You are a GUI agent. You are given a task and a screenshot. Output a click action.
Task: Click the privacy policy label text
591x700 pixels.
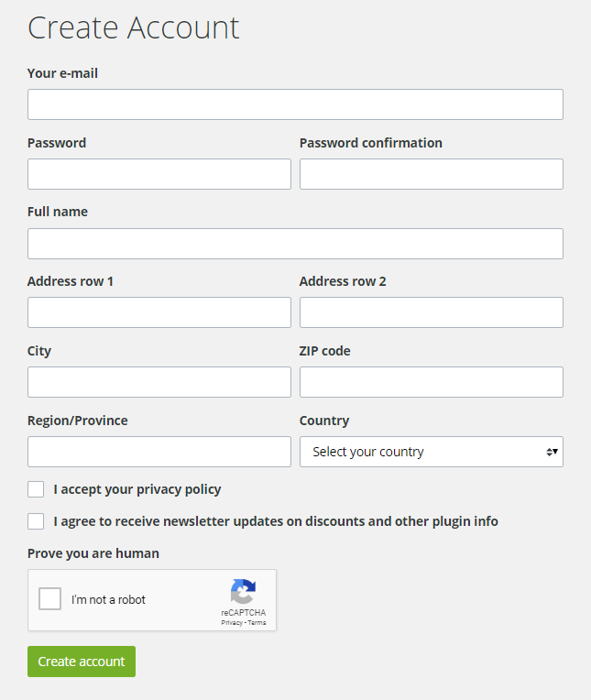pyautogui.click(x=137, y=489)
